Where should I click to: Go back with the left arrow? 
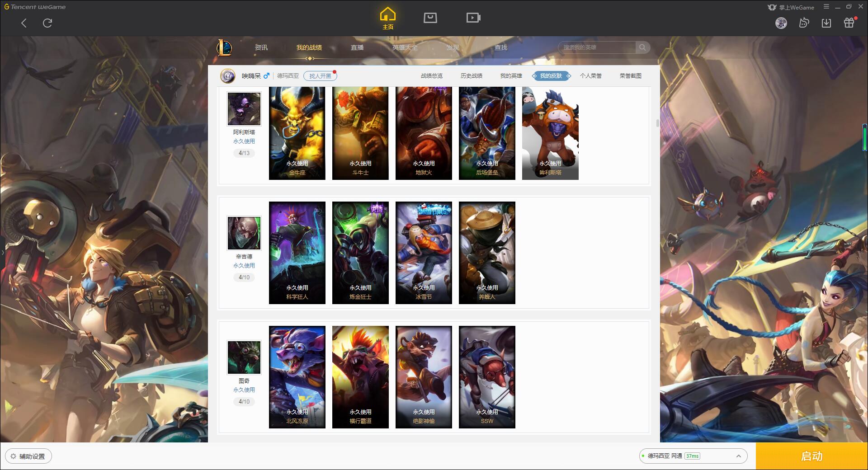point(24,23)
